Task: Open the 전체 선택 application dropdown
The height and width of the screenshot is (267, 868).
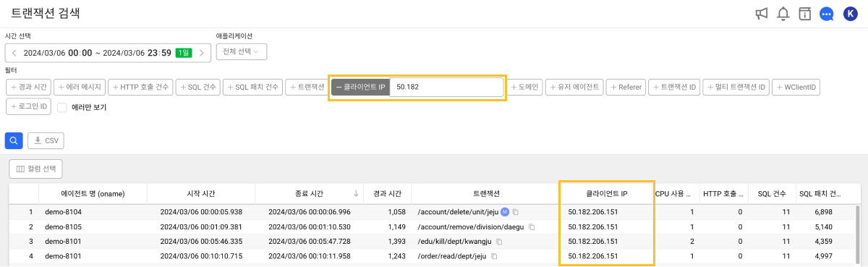Action: pyautogui.click(x=242, y=52)
